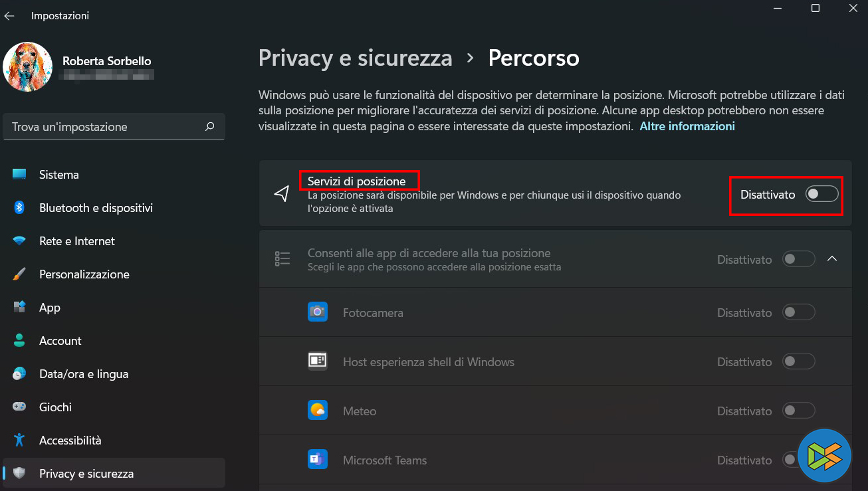Open the Altre informazioni link
Screen dimensions: 868x491
[687, 126]
